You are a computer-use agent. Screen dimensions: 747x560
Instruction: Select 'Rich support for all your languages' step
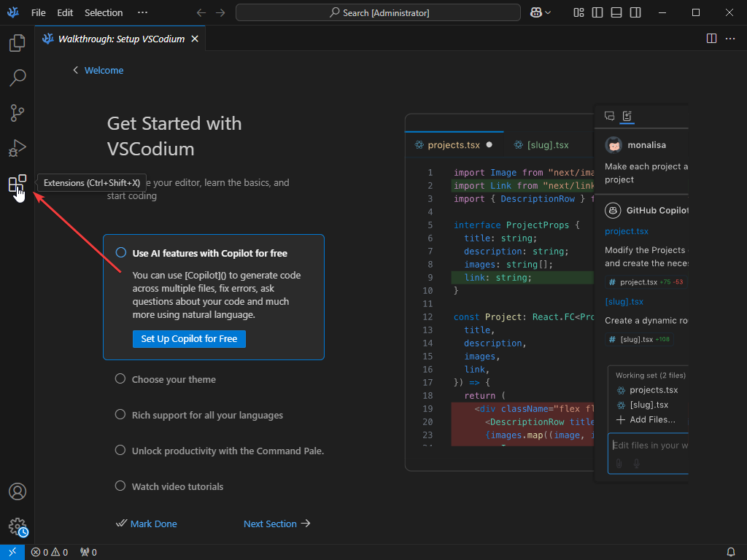coord(207,415)
